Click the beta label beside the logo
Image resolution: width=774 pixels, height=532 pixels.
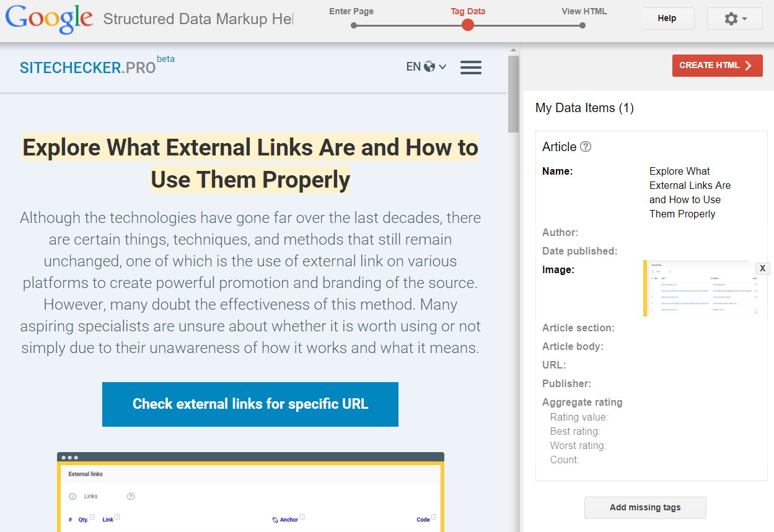pyautogui.click(x=165, y=59)
